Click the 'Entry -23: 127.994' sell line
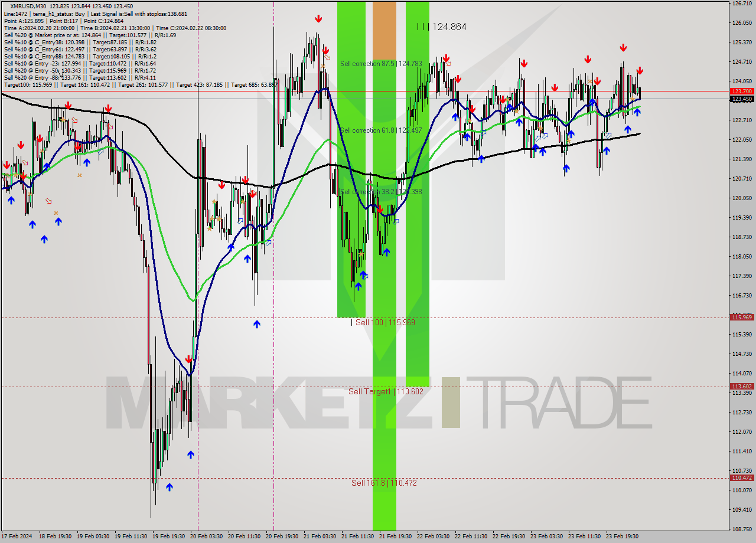Viewport: 756px width, 543px height. click(80, 64)
